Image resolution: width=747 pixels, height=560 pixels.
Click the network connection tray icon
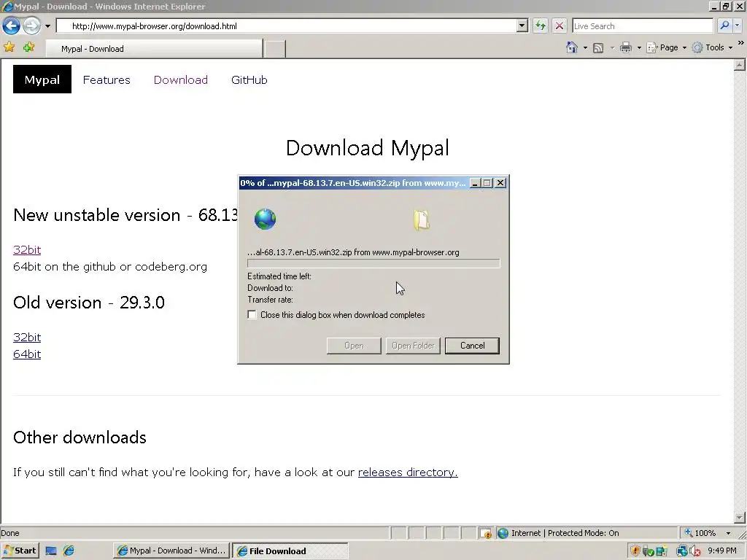tap(682, 551)
